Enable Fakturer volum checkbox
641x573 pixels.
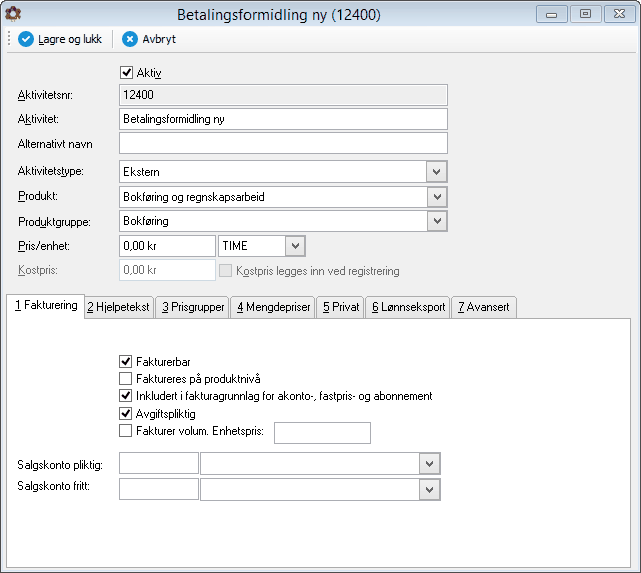[x=126, y=431]
